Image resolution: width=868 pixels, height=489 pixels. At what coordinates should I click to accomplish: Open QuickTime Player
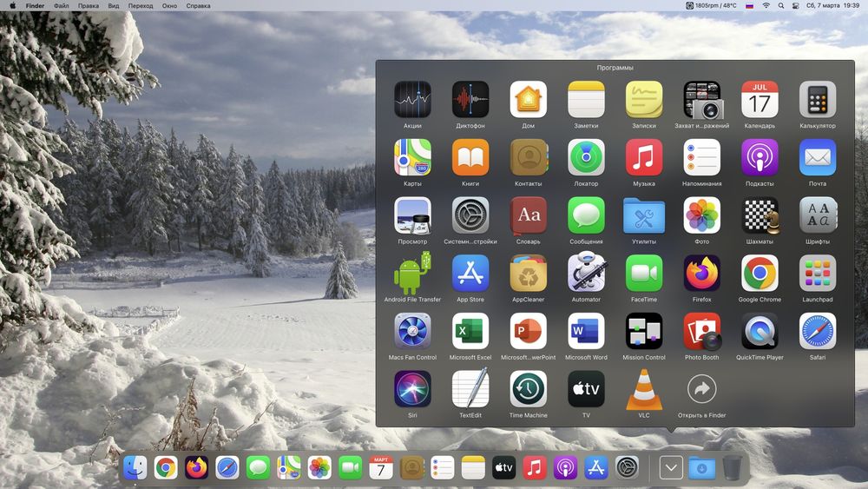759,331
